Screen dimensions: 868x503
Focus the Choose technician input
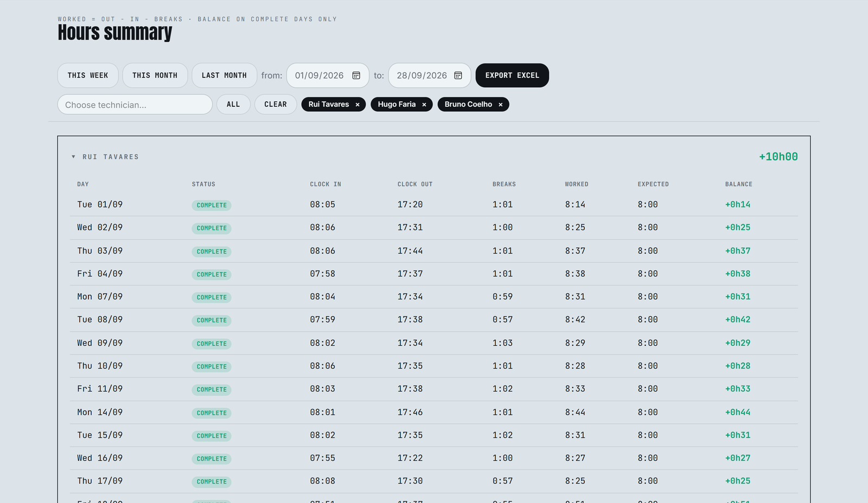point(135,105)
